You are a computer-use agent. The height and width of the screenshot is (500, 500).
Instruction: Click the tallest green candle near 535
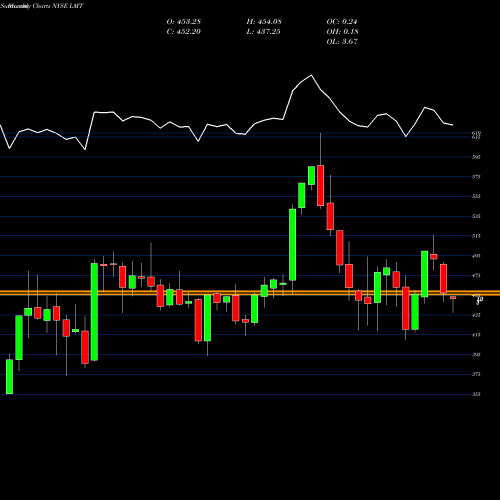tap(292, 245)
